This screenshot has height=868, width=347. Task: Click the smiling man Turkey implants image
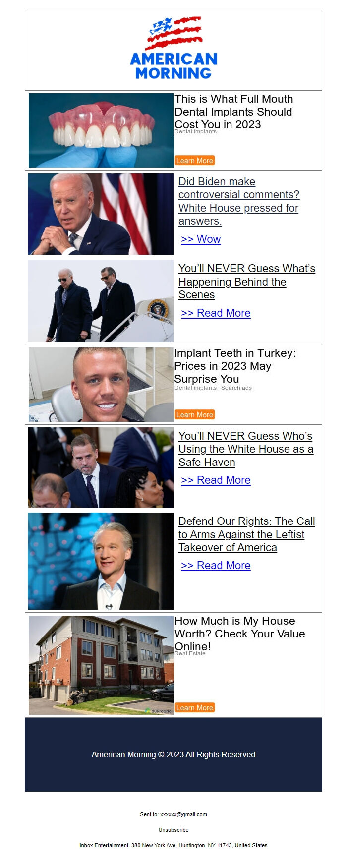[101, 385]
